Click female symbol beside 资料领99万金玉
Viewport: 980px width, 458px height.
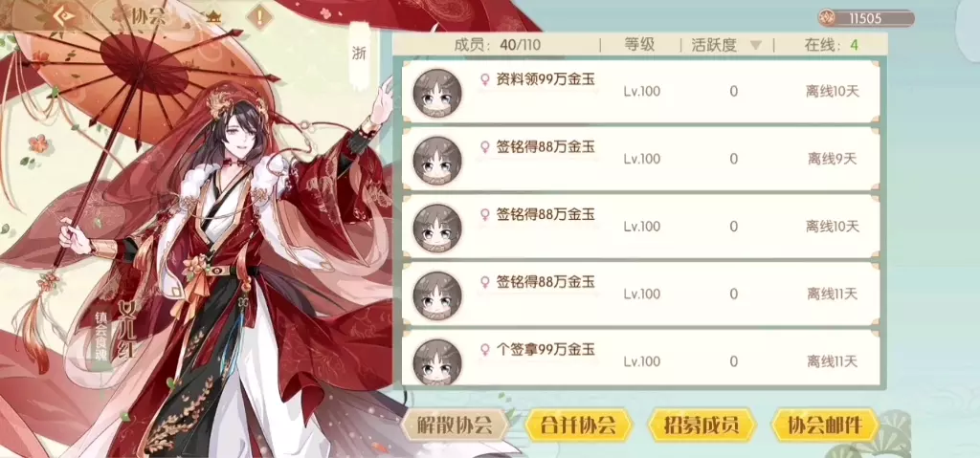tap(484, 79)
